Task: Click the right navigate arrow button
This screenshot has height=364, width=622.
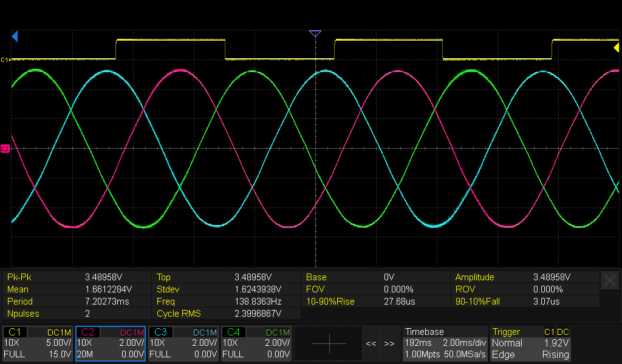Action: click(389, 343)
